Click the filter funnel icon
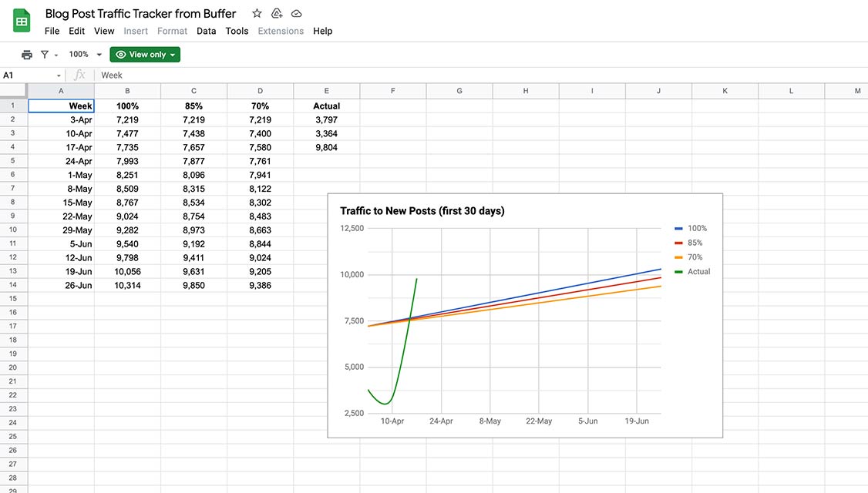868x493 pixels. [45, 55]
